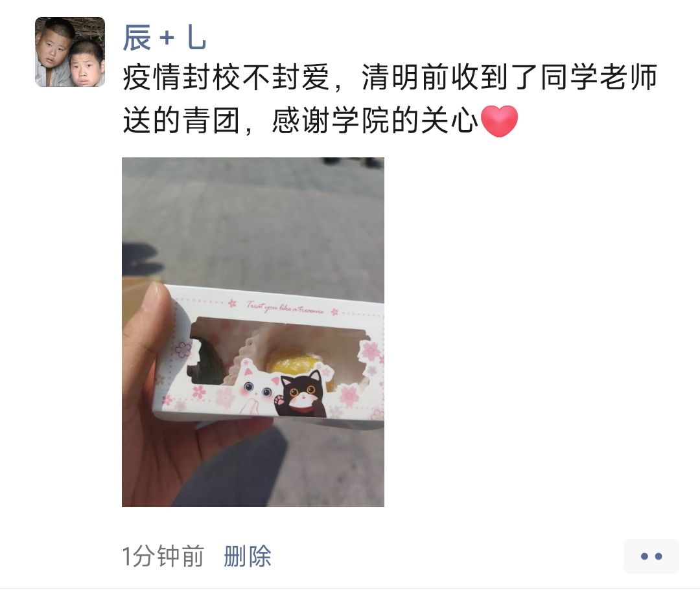700x590 pixels.
Task: Open the pastry box photo
Action: [x=253, y=332]
